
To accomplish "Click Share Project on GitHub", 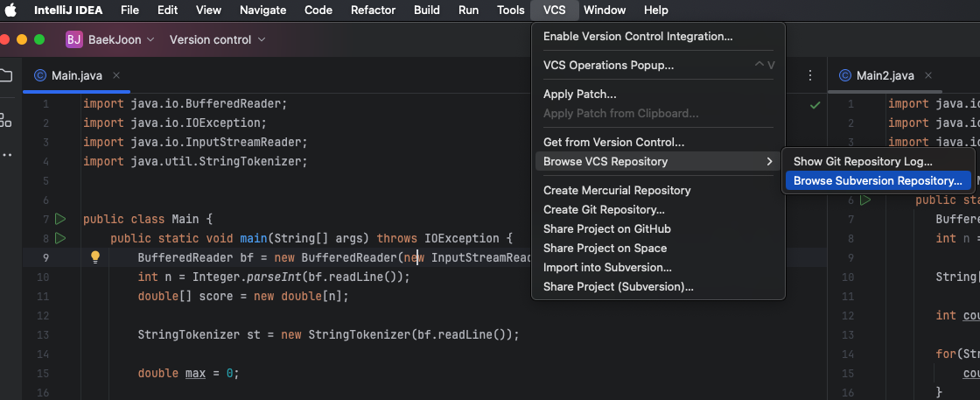I will click(606, 228).
